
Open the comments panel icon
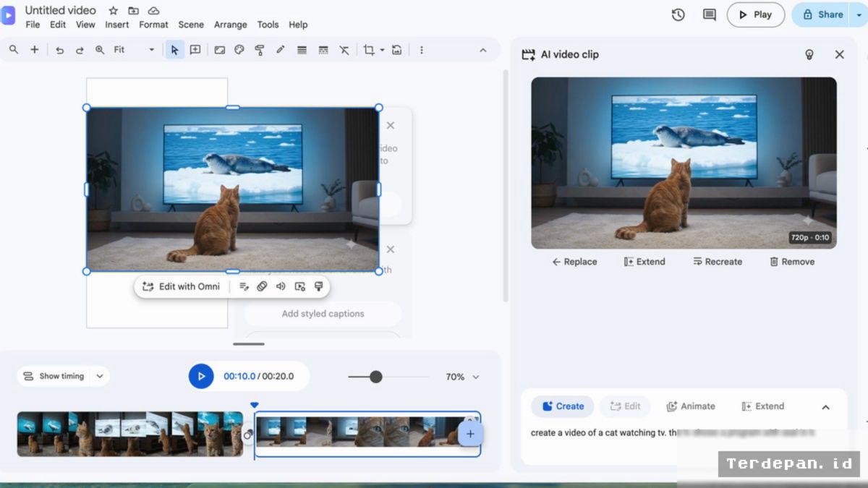(x=710, y=14)
